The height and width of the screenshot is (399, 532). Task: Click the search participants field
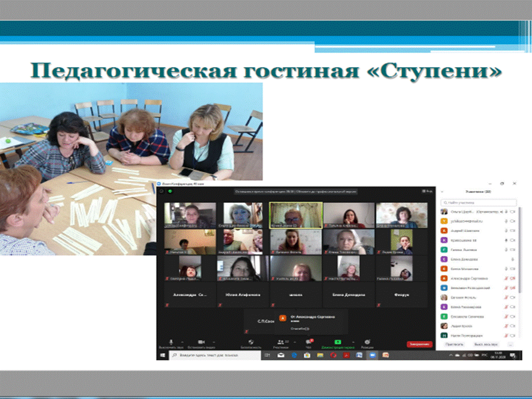(x=478, y=203)
